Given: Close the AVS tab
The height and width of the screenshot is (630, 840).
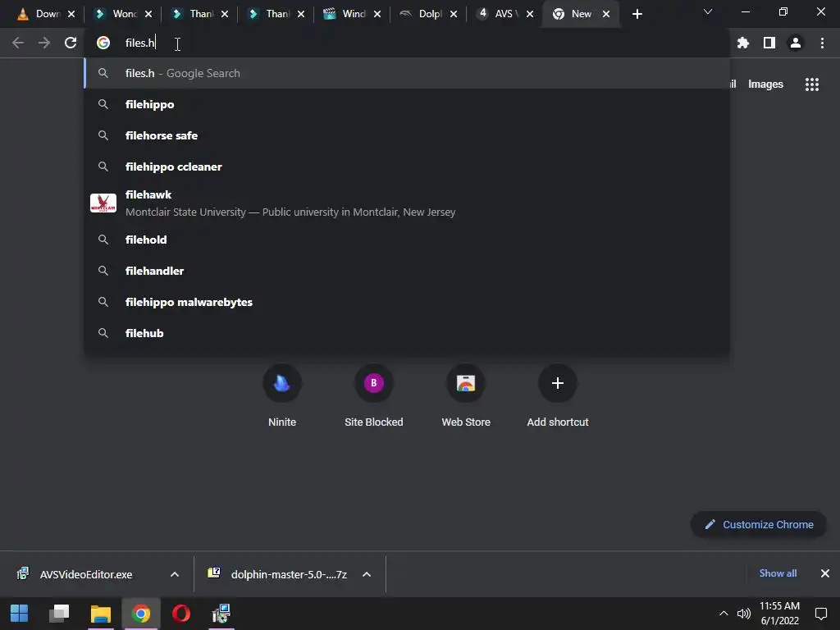Looking at the screenshot, I should 530,14.
